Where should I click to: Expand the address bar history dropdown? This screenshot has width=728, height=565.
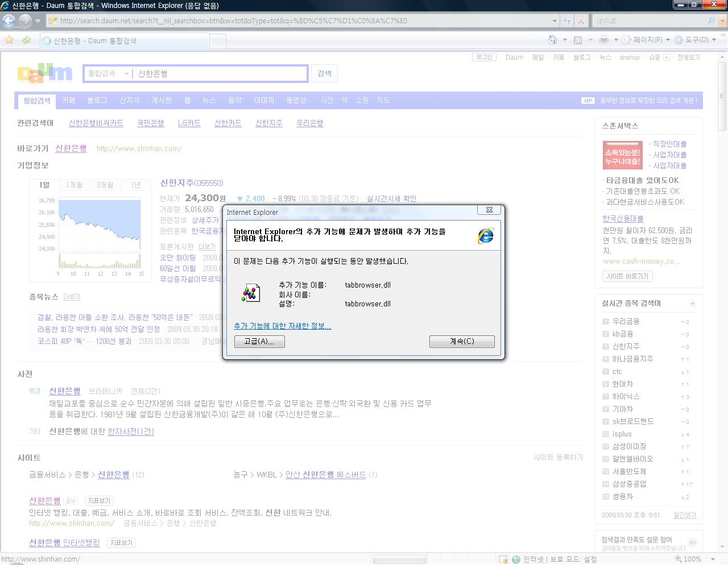click(x=555, y=21)
